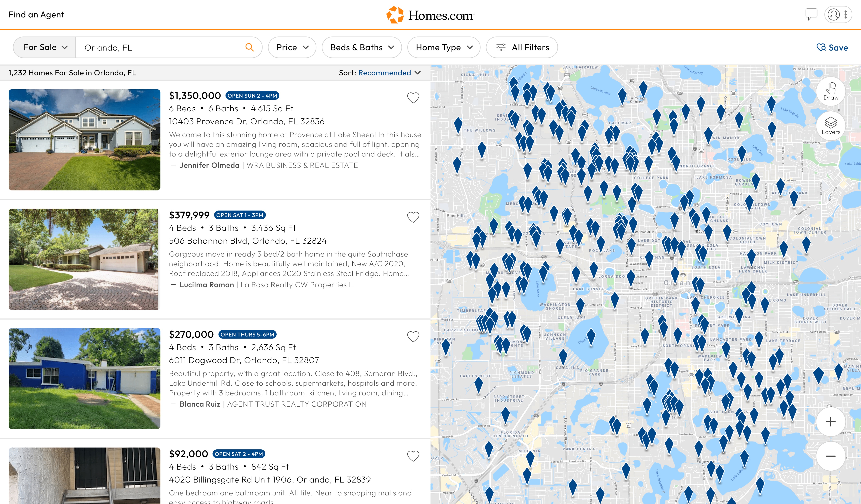861x504 pixels.
Task: Open the messages chat icon
Action: coord(811,14)
